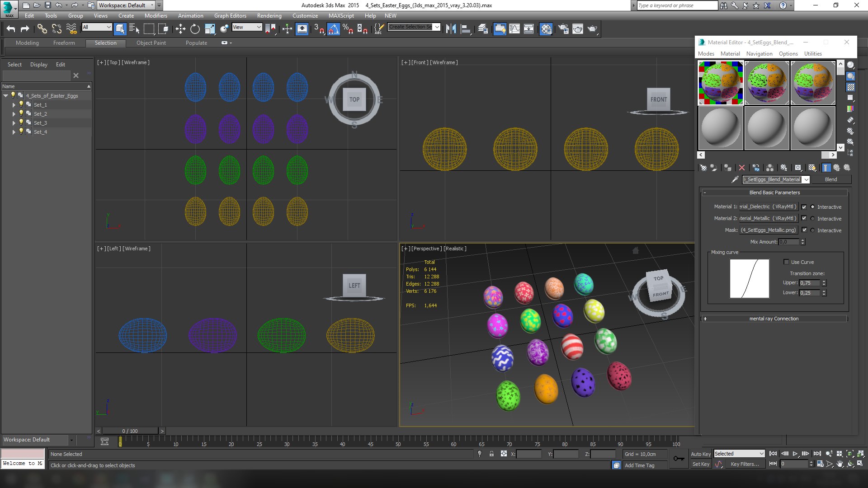The height and width of the screenshot is (488, 868).
Task: Click the Auto Key button
Action: tap(701, 454)
